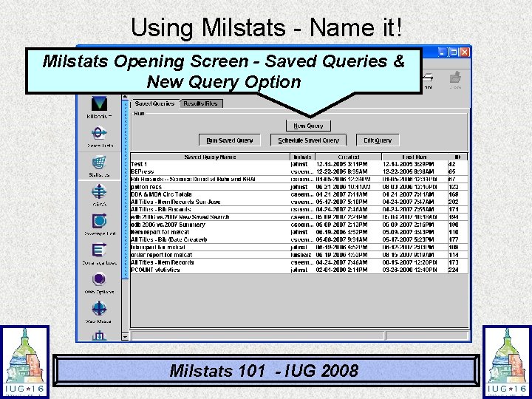
Task: Open Coverage icon showing blue circle
Action: point(99,224)
